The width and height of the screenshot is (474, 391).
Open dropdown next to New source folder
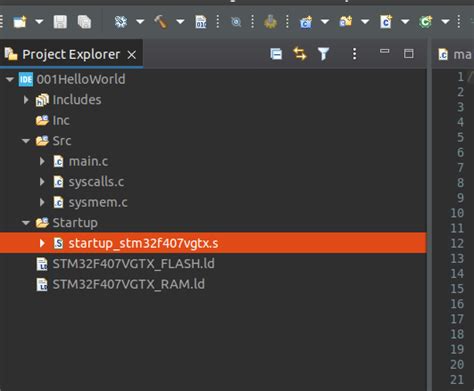point(365,22)
